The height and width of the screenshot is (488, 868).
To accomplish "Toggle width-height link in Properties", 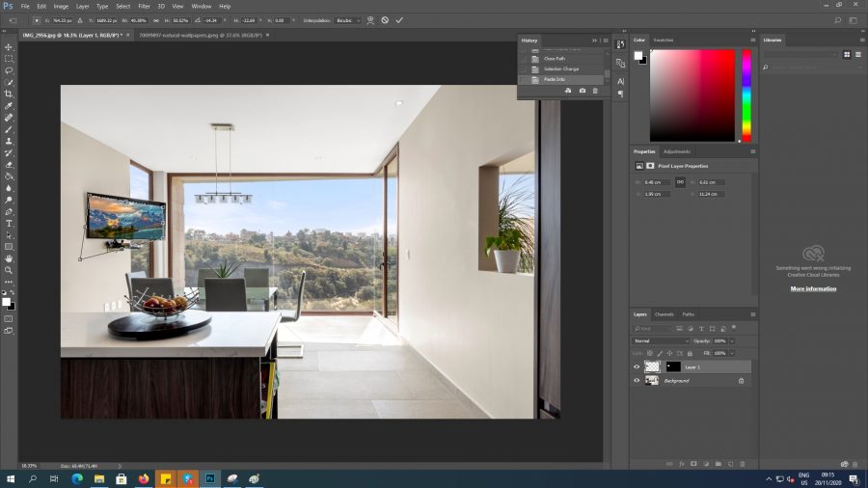I will pos(680,182).
